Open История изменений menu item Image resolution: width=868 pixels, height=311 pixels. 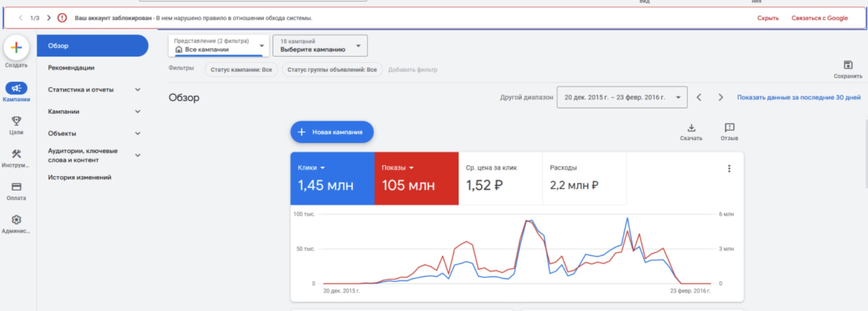80,178
